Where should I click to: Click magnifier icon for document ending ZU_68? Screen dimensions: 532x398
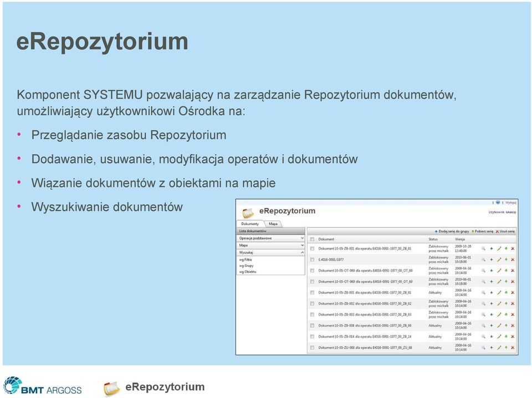pos(483,348)
